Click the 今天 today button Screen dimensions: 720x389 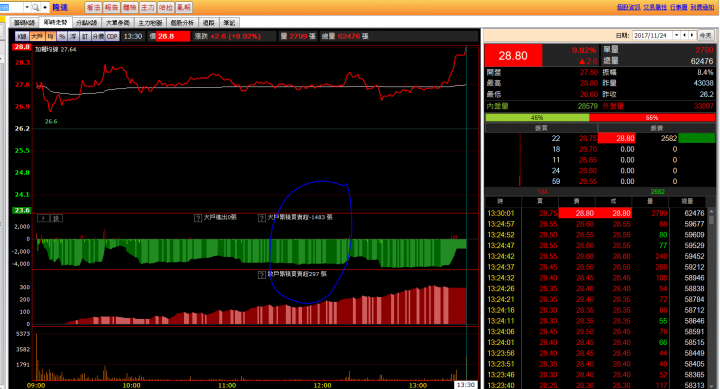pos(705,35)
